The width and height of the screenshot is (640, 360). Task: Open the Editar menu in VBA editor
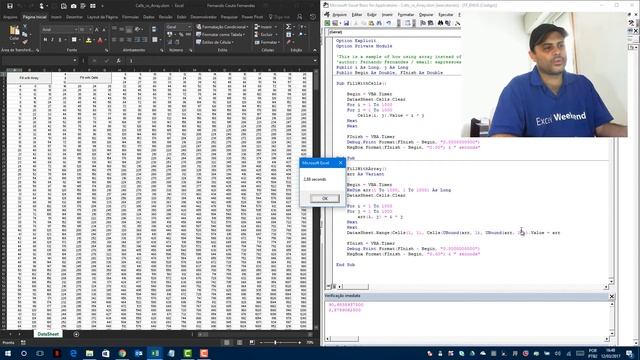(357, 15)
